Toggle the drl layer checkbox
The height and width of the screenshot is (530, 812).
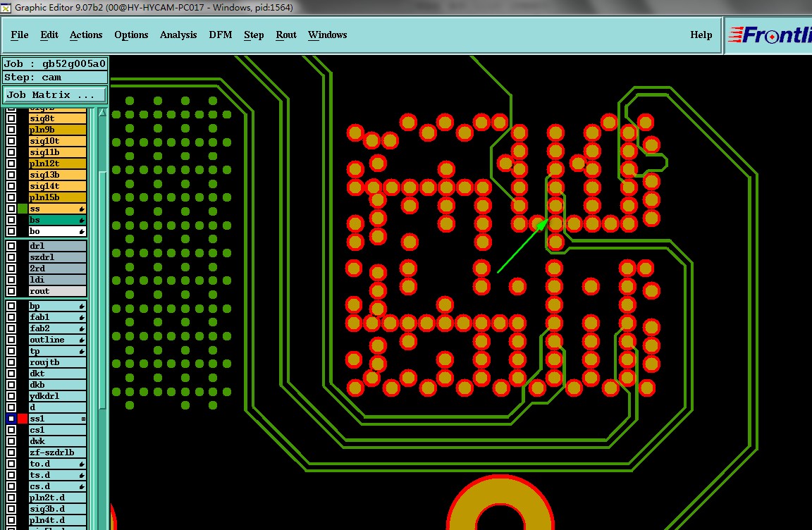[x=11, y=246]
